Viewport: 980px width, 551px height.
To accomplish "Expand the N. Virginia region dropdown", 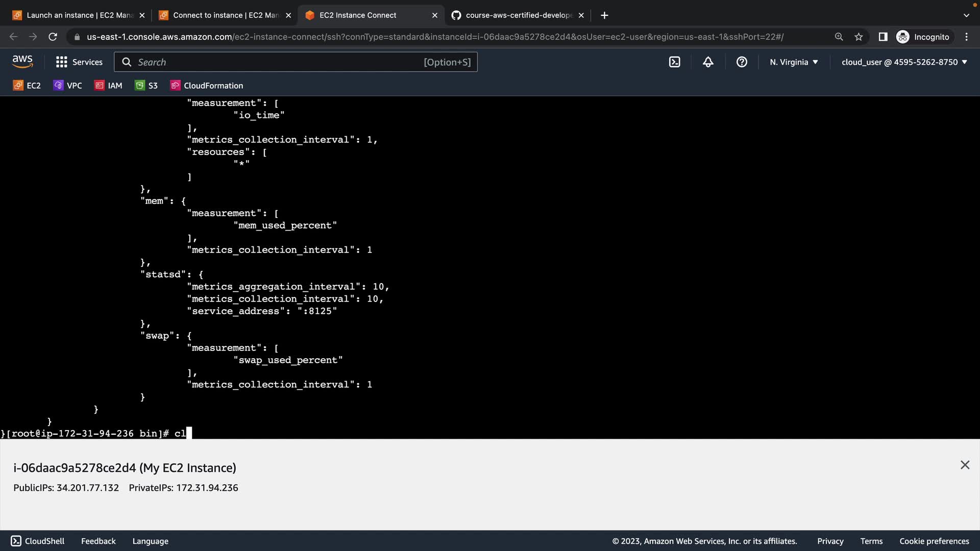I will (x=794, y=62).
